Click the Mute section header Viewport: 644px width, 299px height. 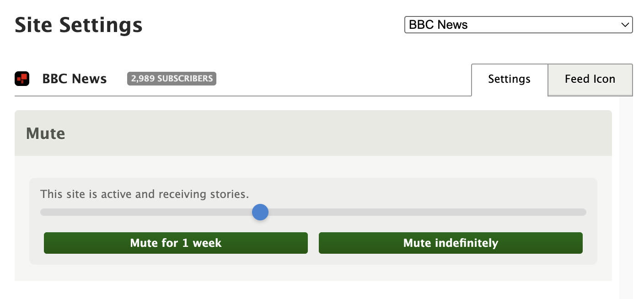coord(313,133)
